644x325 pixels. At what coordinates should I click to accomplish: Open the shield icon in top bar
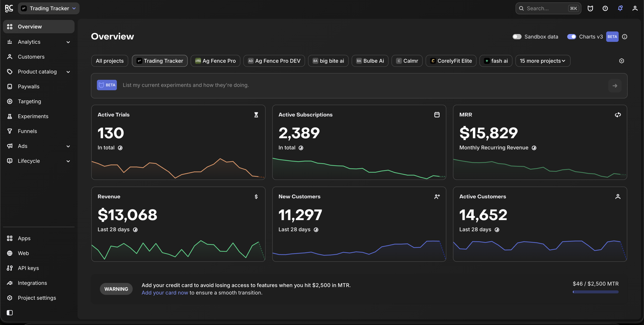click(590, 8)
